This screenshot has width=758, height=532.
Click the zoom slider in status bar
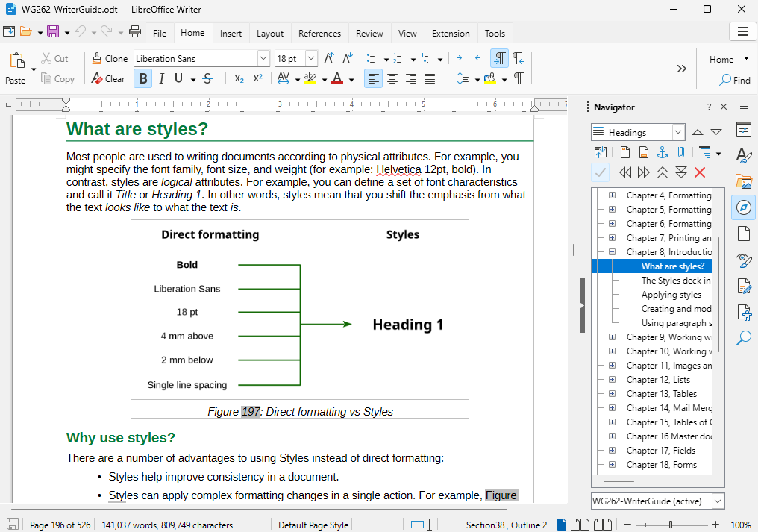pos(670,525)
